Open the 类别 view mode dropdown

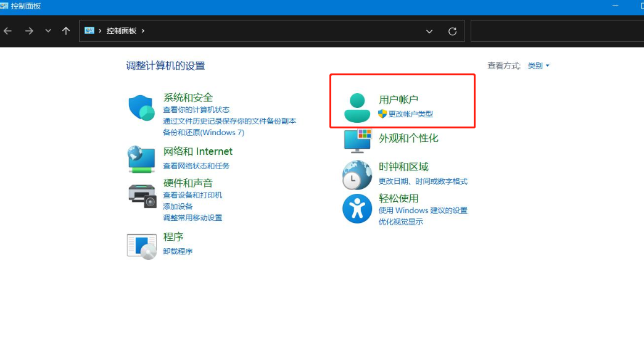click(539, 66)
